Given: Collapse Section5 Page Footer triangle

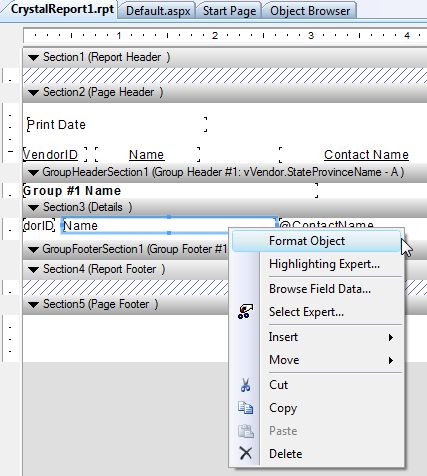Looking at the screenshot, I should tap(33, 305).
